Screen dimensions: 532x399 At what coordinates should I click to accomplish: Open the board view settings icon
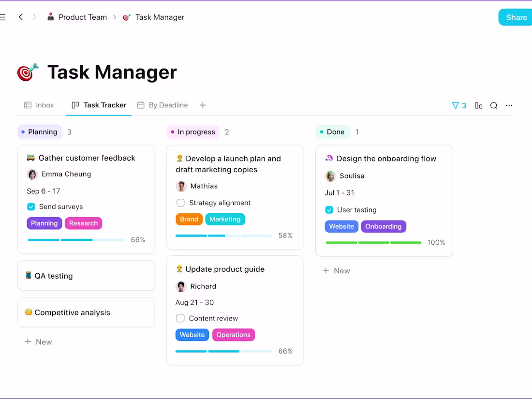tap(478, 105)
